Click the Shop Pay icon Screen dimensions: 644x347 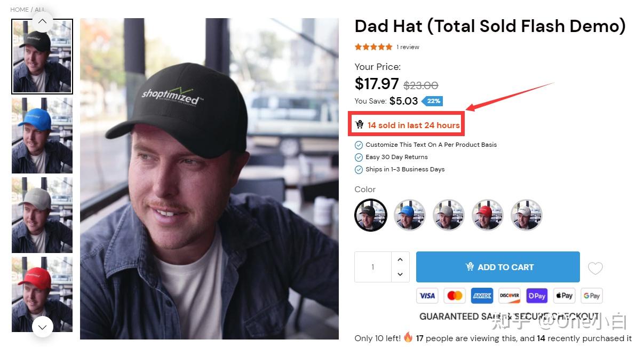537,295
